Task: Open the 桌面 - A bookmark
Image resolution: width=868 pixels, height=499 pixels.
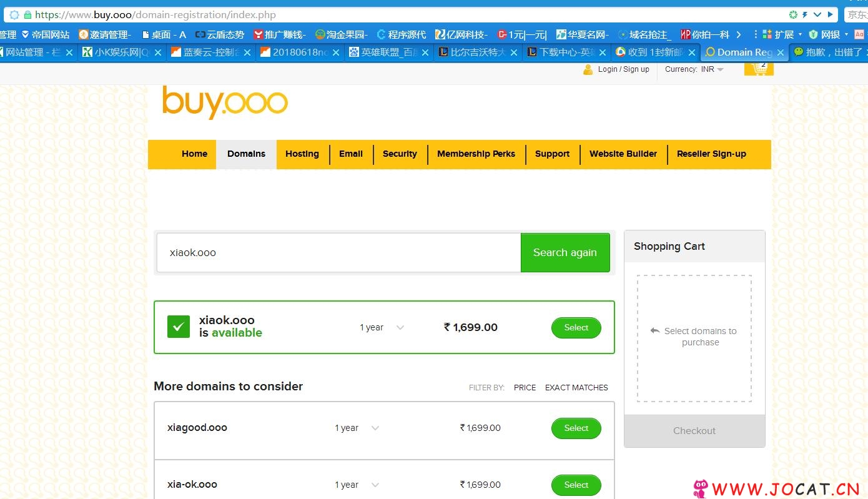Action: tap(164, 34)
